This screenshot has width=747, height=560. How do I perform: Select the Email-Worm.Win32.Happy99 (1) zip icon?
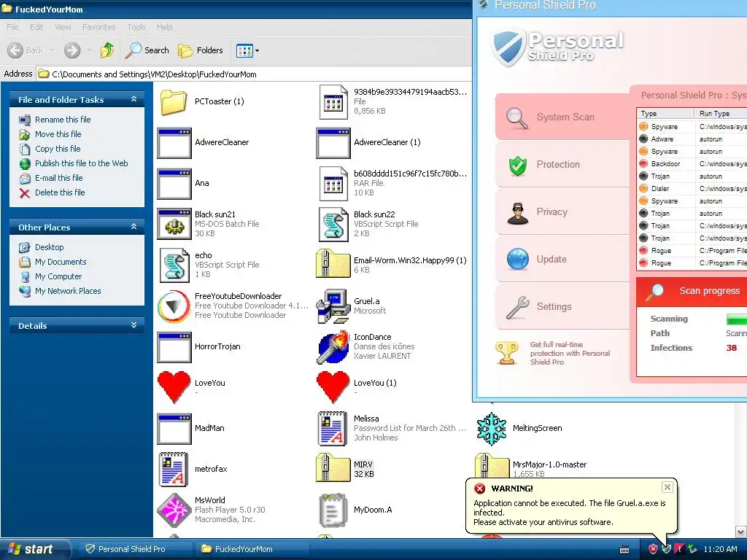[333, 263]
